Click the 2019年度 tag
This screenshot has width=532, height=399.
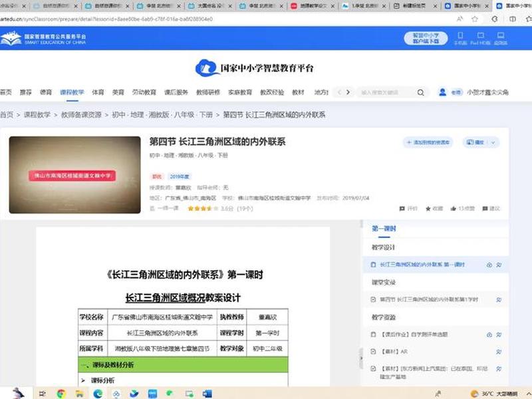(180, 176)
